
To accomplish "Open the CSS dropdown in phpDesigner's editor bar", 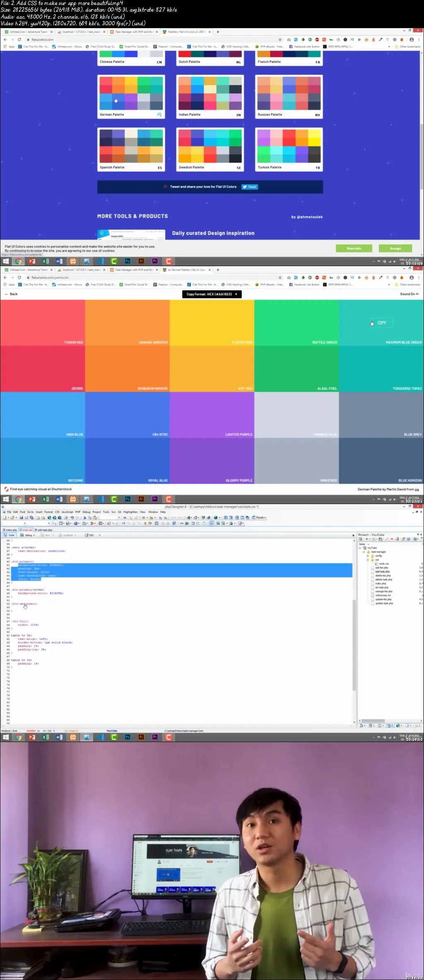I will click(x=93, y=535).
